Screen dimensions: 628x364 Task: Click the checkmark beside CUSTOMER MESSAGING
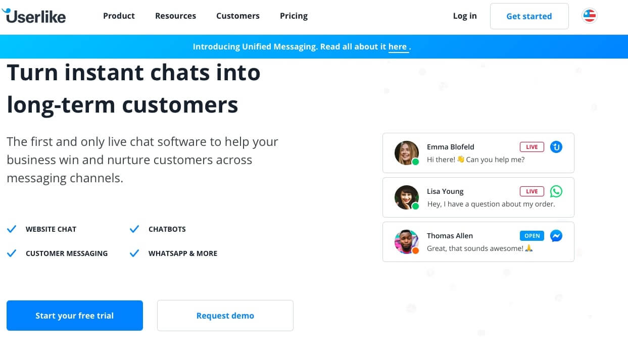(x=12, y=253)
